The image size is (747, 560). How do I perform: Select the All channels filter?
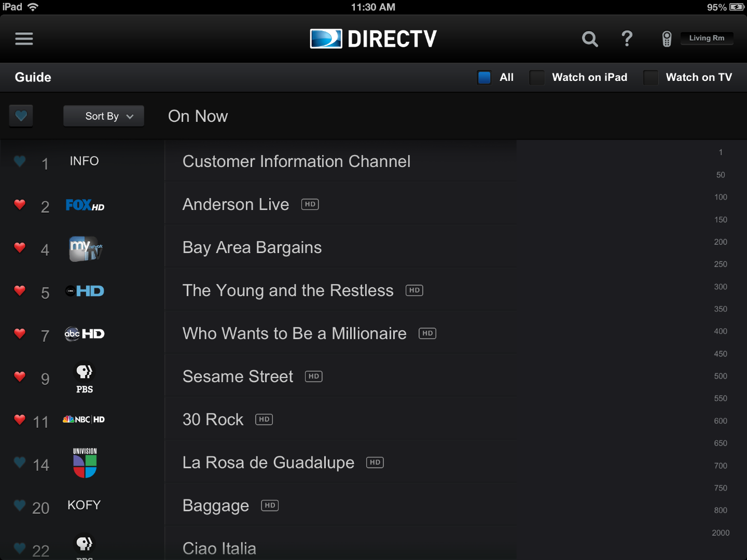484,77
